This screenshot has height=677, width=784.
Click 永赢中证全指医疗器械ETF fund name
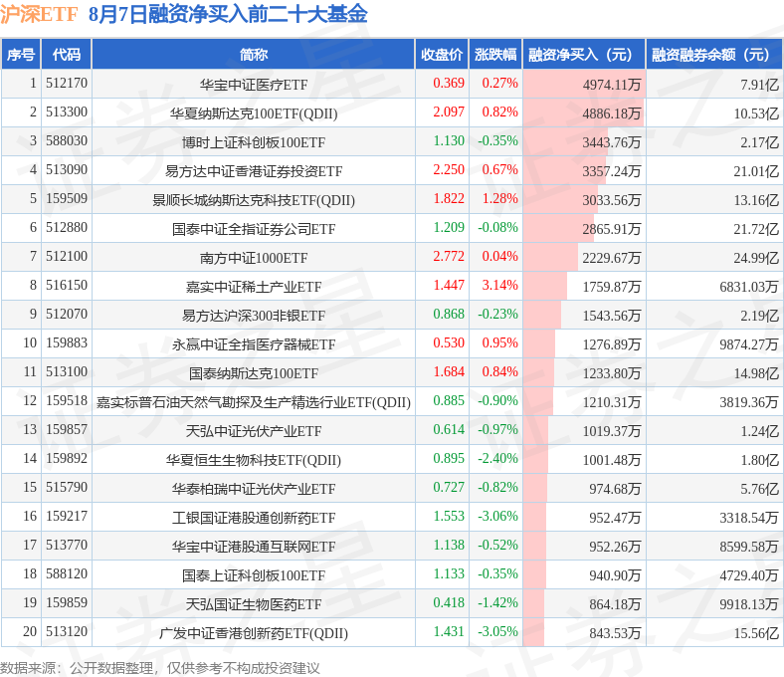point(254,344)
